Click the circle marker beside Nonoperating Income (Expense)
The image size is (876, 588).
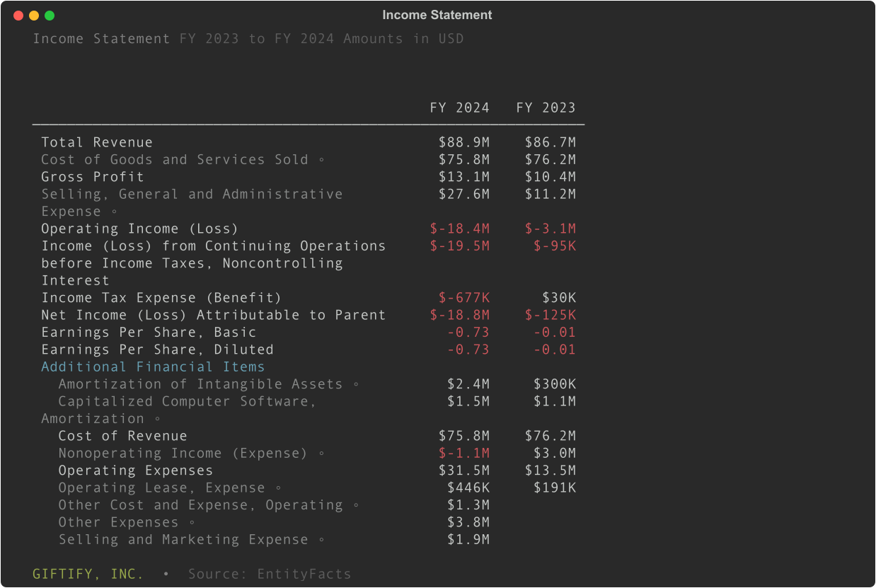click(321, 454)
